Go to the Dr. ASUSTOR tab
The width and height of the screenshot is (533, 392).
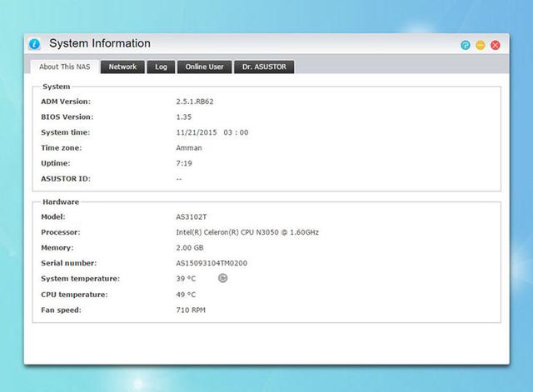tap(264, 67)
